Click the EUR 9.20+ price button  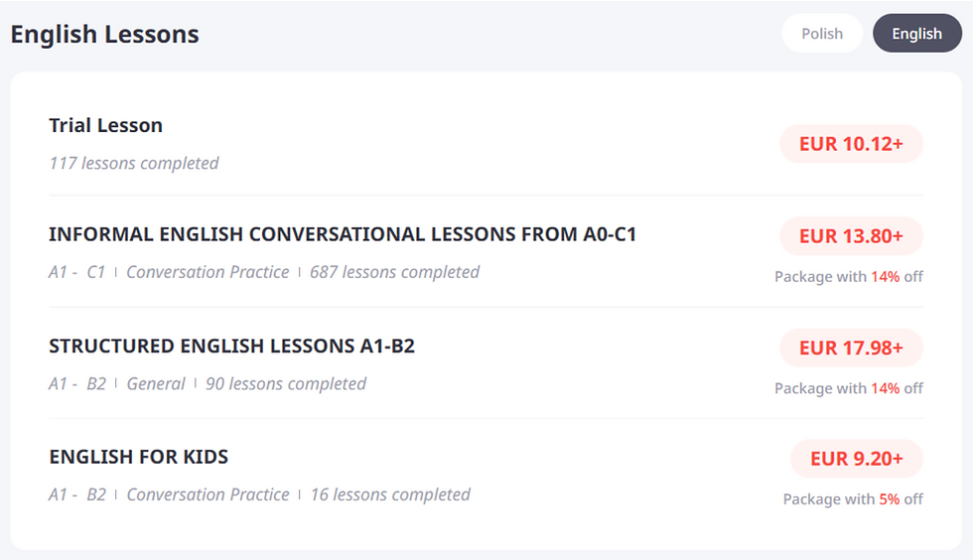[856, 459]
